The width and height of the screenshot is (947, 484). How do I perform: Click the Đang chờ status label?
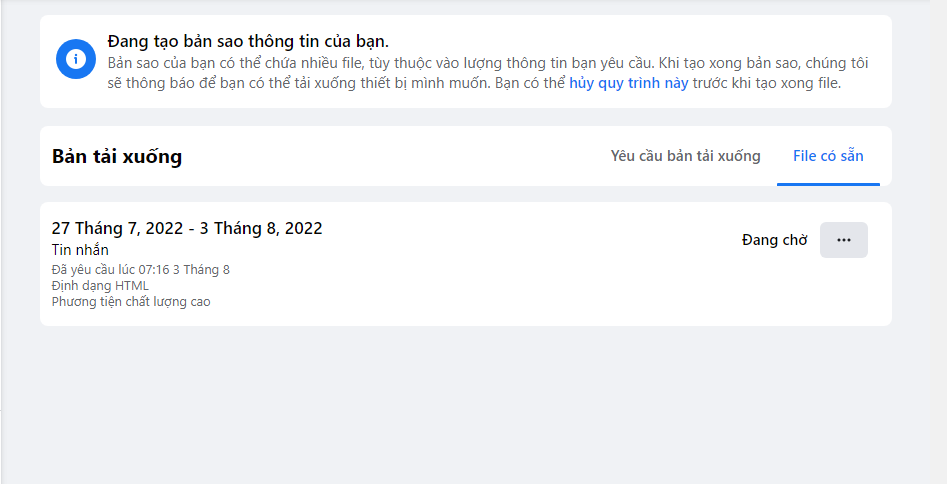[x=774, y=240]
